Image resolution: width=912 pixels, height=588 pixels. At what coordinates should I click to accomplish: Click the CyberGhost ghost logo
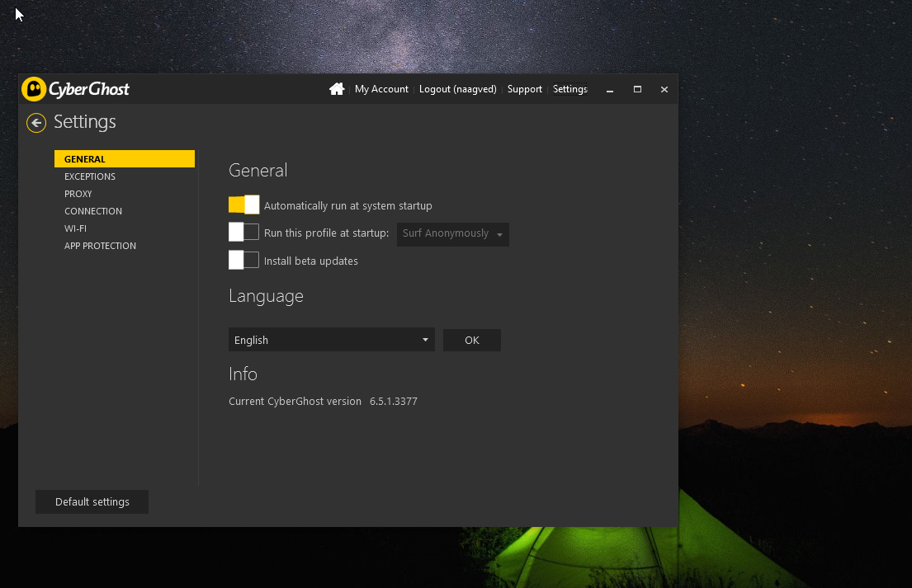[34, 89]
